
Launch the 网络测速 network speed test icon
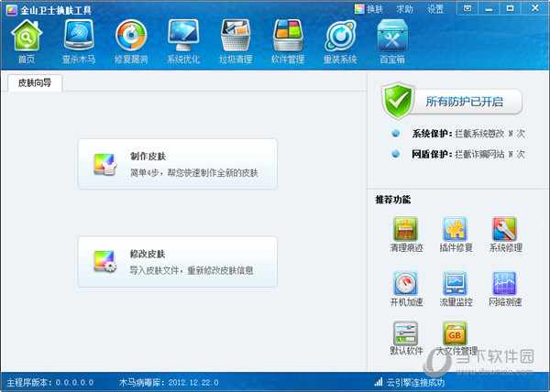[x=504, y=283]
